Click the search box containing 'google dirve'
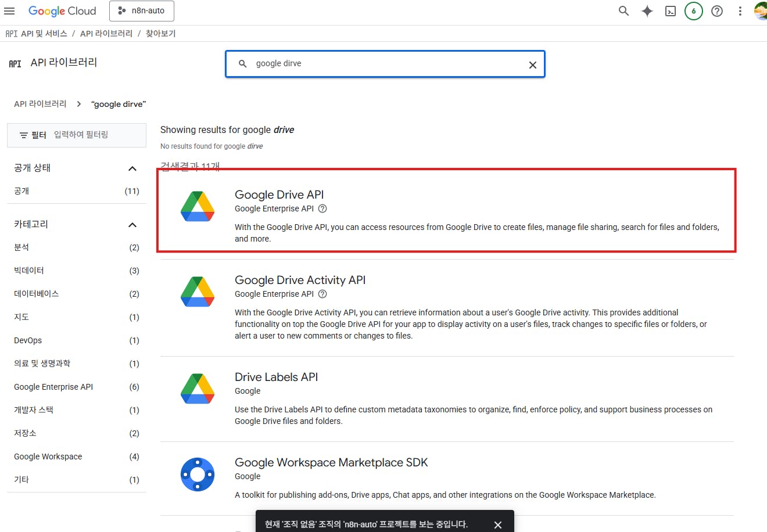This screenshot has width=767, height=532. 385,64
